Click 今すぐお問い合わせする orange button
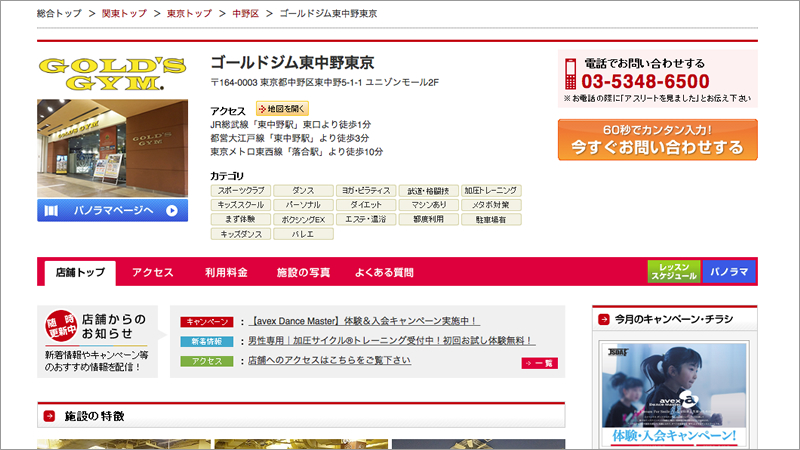This screenshot has height=450, width=800. click(658, 140)
